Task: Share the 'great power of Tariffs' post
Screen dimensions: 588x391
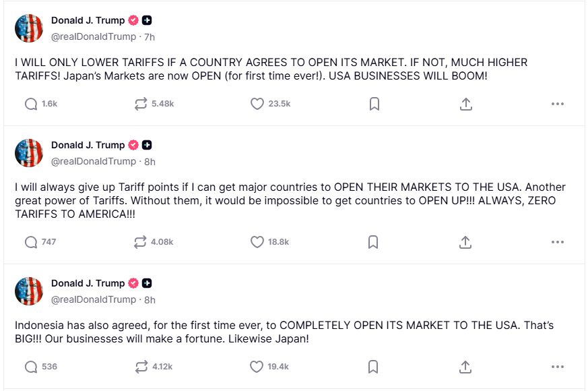Action: click(465, 242)
